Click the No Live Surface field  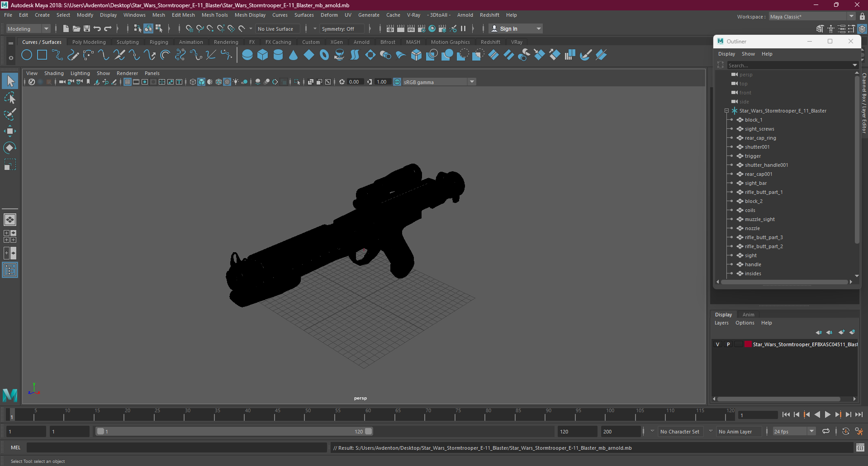click(x=278, y=28)
